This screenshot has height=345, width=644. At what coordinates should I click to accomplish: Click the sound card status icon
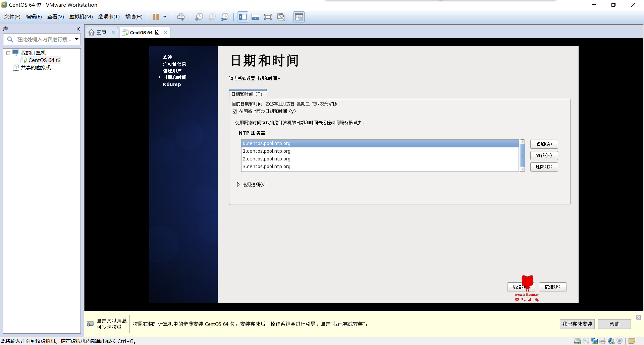click(x=611, y=341)
